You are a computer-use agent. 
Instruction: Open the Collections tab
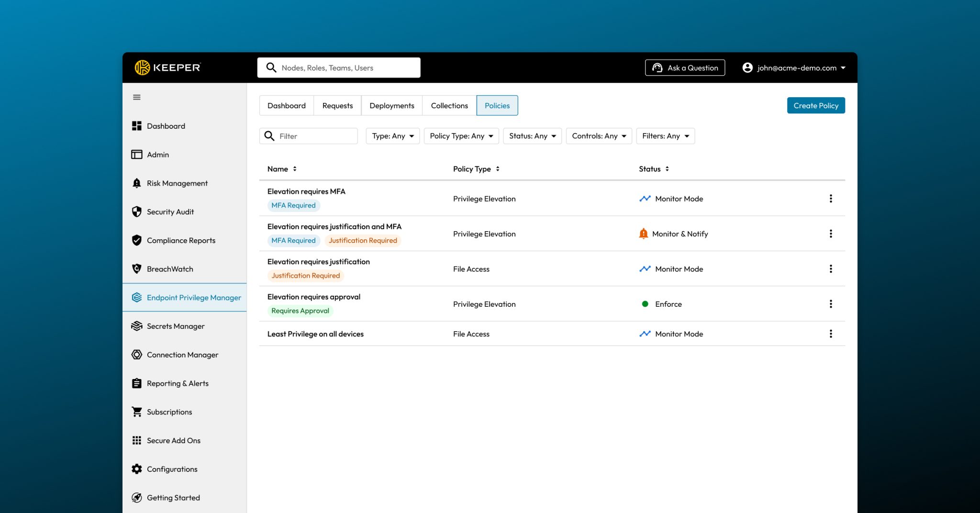pyautogui.click(x=449, y=105)
